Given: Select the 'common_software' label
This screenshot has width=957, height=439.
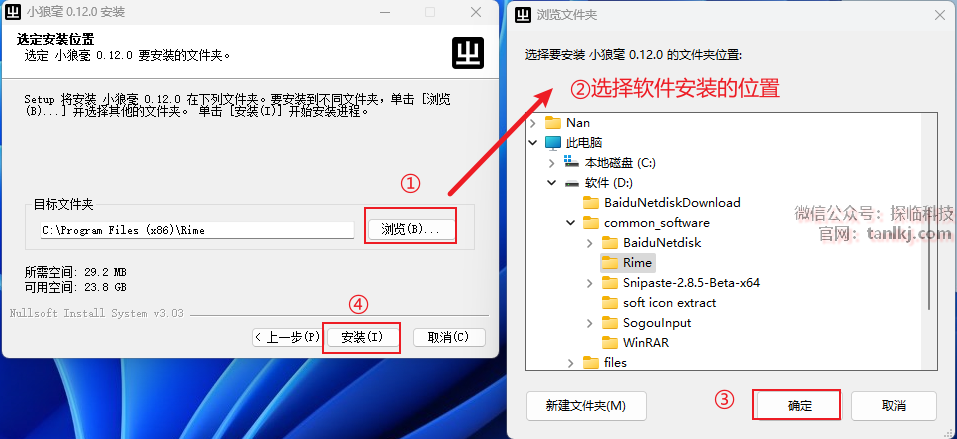Looking at the screenshot, I should pyautogui.click(x=657, y=223).
